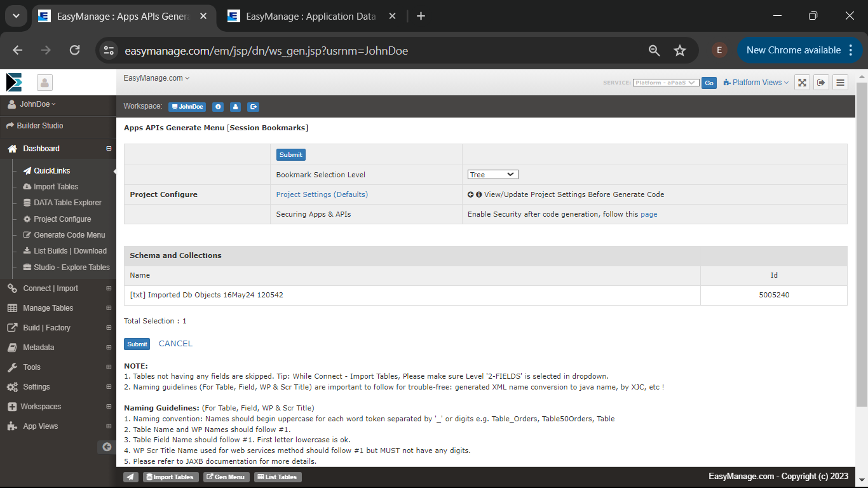The image size is (868, 488).
Task: Collapse the sidebar with the arrow icon
Action: point(107,447)
